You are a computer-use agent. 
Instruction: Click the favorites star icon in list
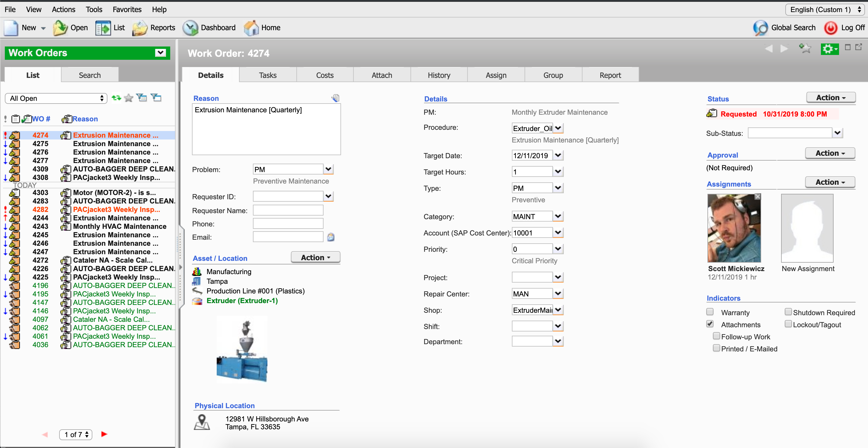[128, 98]
